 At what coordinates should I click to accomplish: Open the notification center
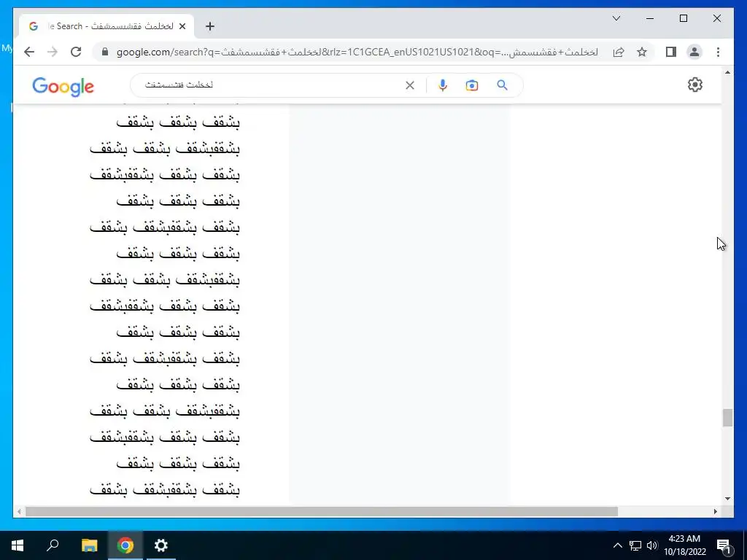coord(724,545)
